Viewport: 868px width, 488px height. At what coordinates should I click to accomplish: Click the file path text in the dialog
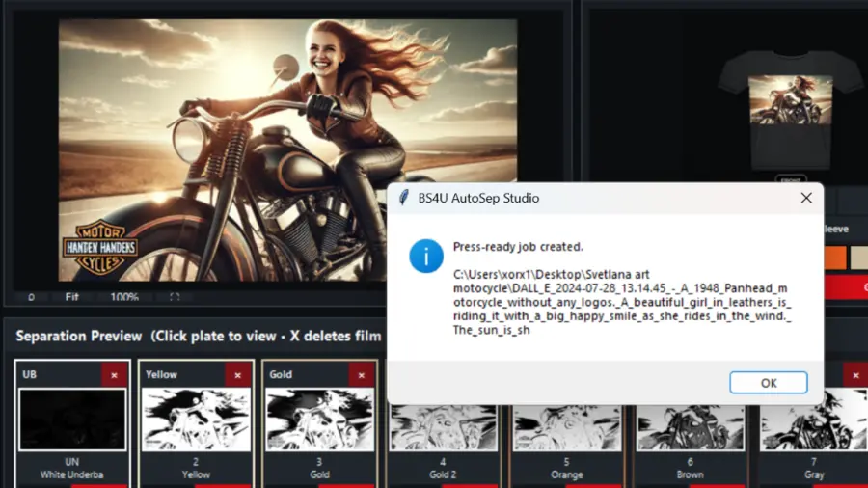tap(622, 302)
